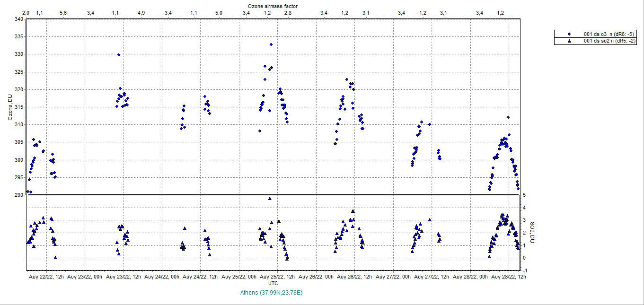Click the 'SO2, DU' right axis label
This screenshot has height=305, width=644.
(x=532, y=233)
